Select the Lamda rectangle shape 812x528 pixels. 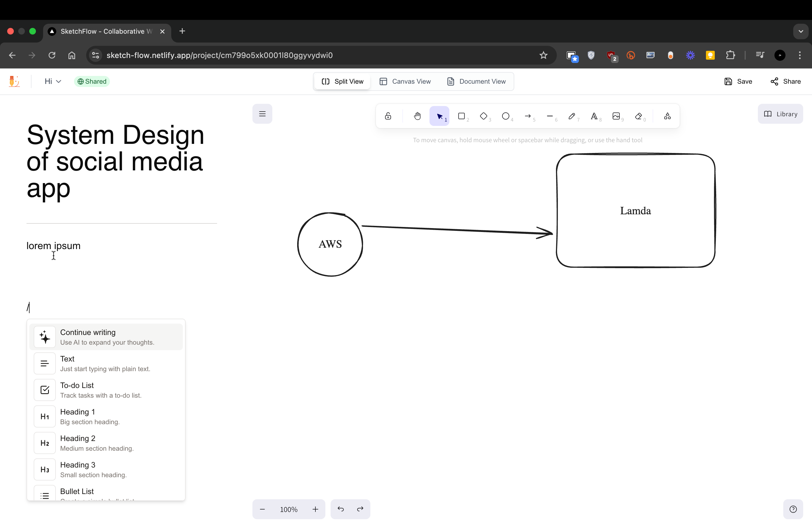[x=636, y=210]
